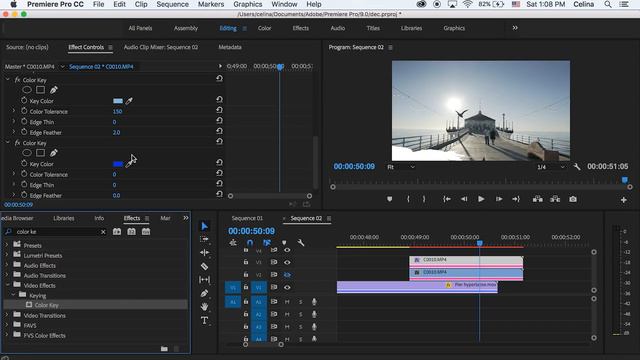Toggle animation stopwatch for first Color Tolerance
Screen dimensions: 640x360
[24, 111]
